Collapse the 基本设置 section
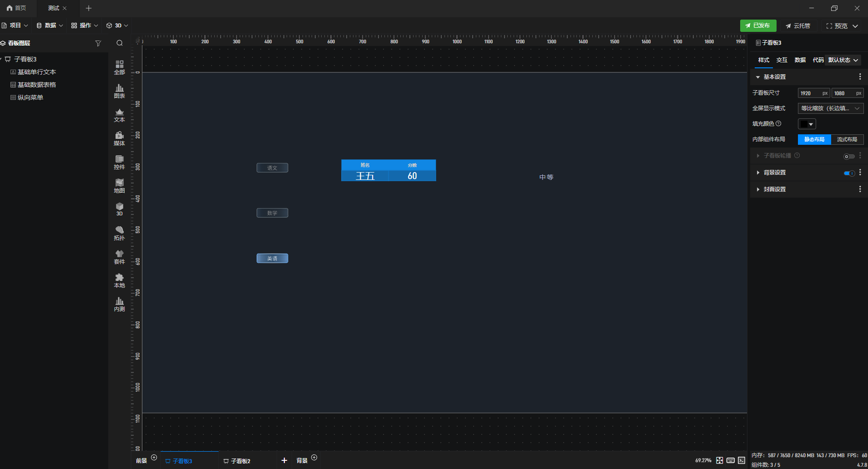The width and height of the screenshot is (868, 469). tap(758, 77)
